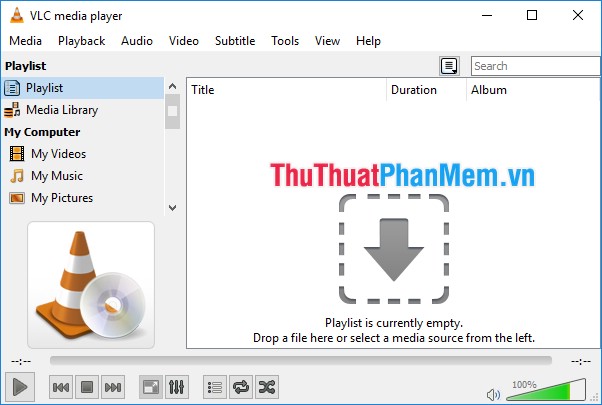Open the Tools menu
The image size is (602, 405).
(285, 41)
